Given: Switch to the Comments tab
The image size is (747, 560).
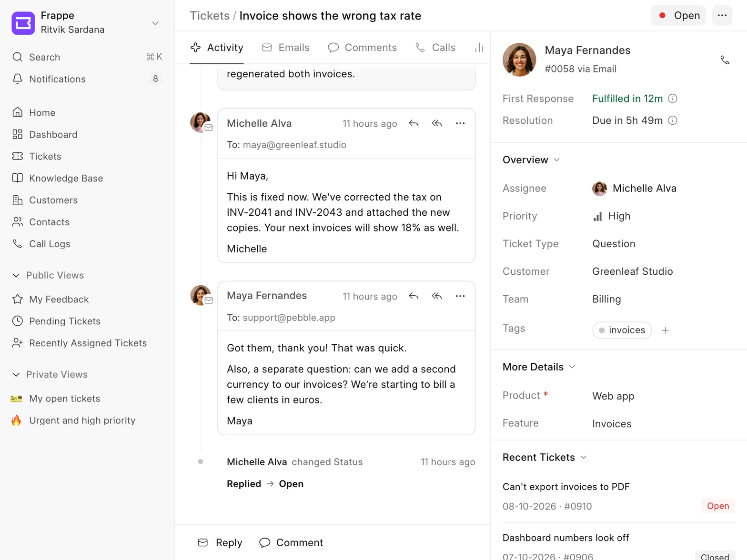Looking at the screenshot, I should tap(362, 48).
